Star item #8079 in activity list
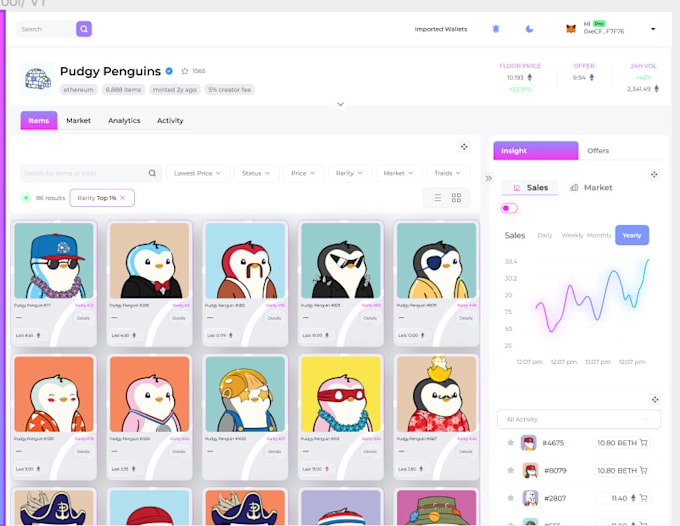This screenshot has width=680, height=526. (x=510, y=470)
